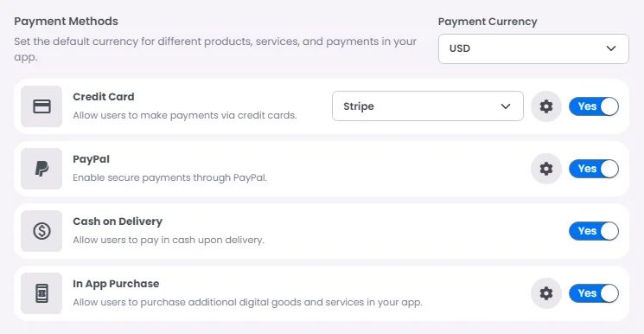Open Credit Card gear settings
Screen dimensions: 644x334
[x=545, y=106]
